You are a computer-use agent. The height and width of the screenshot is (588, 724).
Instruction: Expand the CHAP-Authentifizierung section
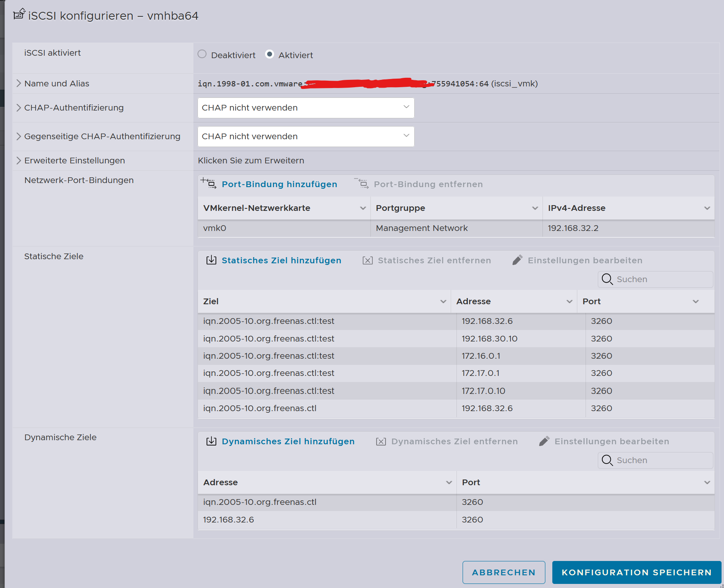pyautogui.click(x=18, y=108)
